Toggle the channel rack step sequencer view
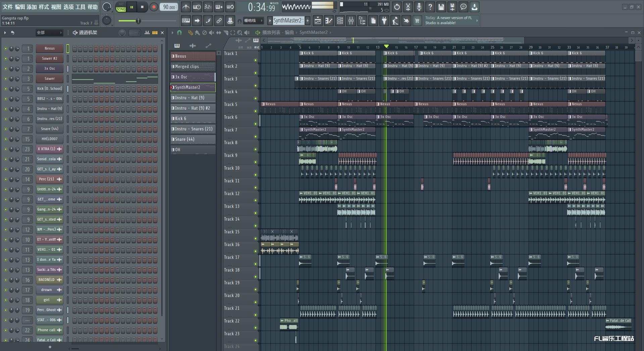The height and width of the screenshot is (351, 644). 155,33
